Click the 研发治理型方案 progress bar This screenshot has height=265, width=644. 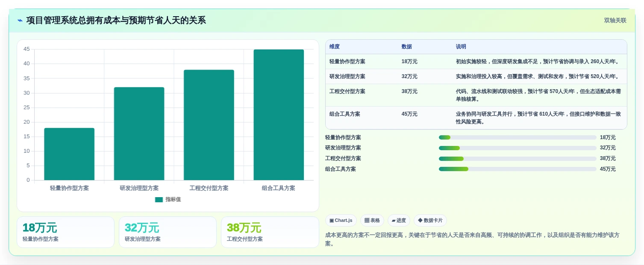(518, 148)
